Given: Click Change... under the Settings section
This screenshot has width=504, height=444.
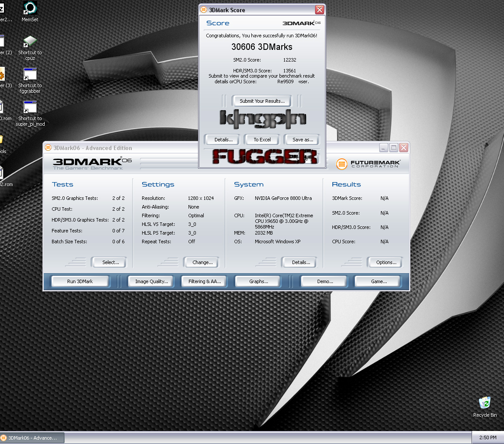Looking at the screenshot, I should coord(202,262).
